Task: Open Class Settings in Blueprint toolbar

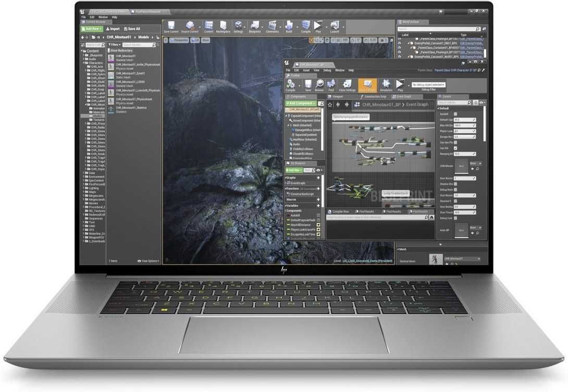Action: point(347,85)
